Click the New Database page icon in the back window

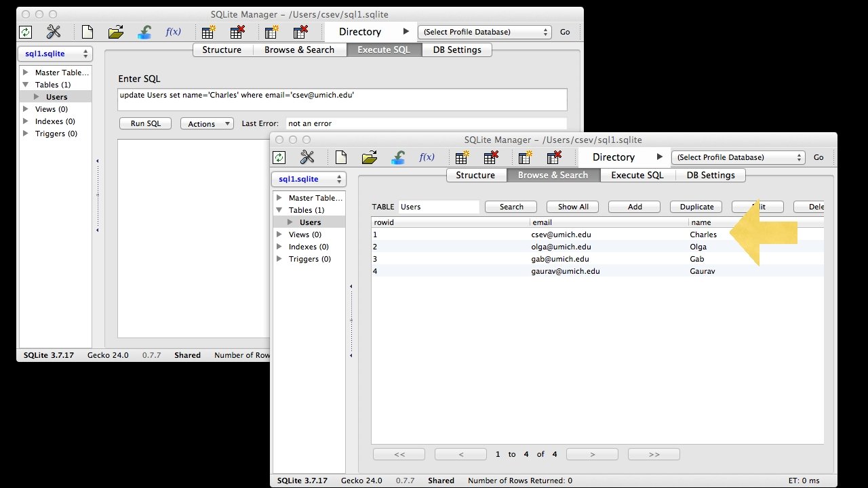tap(87, 32)
